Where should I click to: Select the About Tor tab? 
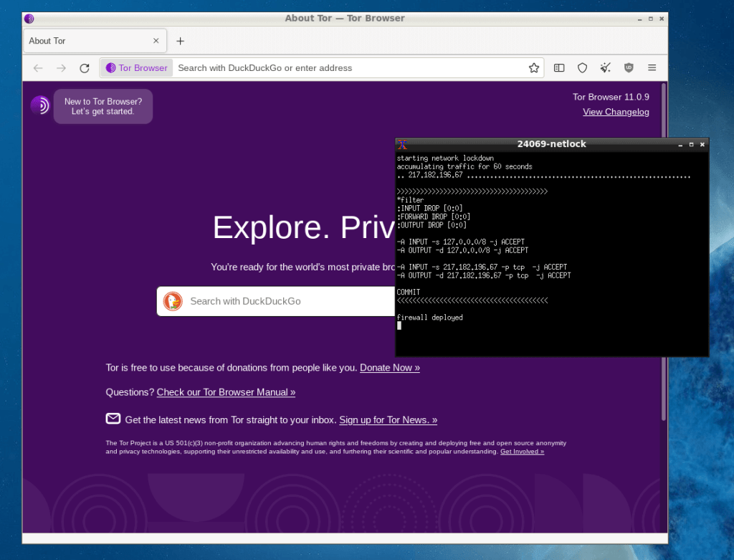coord(95,41)
